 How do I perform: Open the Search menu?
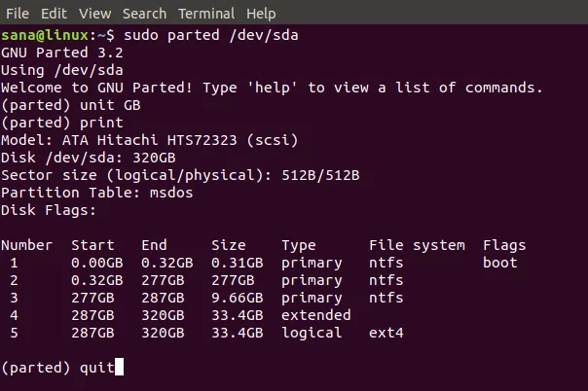coord(144,14)
